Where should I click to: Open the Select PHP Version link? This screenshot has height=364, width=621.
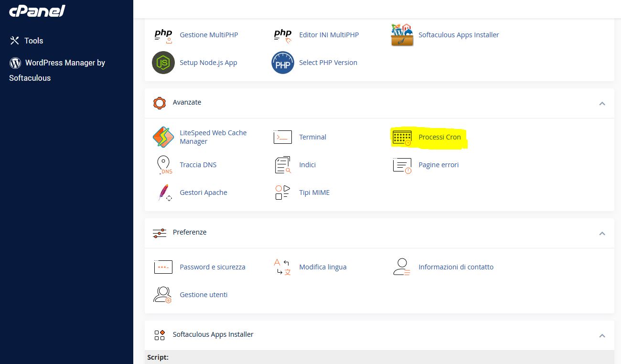click(328, 63)
